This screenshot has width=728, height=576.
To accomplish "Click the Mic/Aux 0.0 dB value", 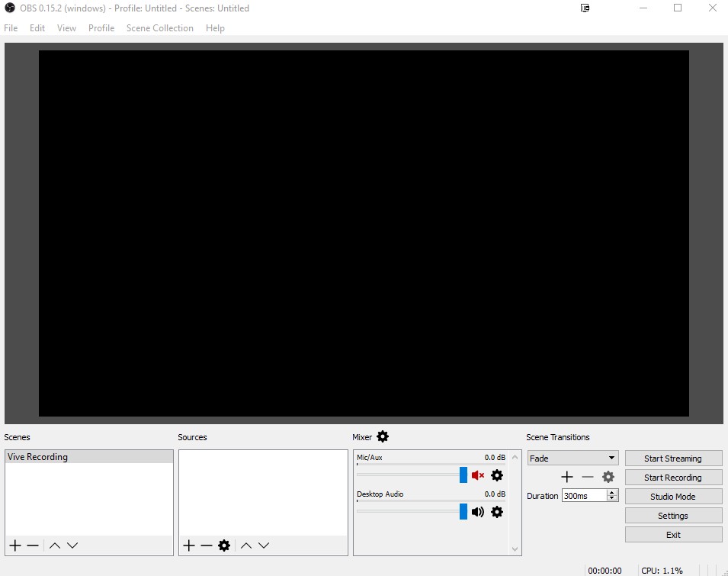I will 495,458.
